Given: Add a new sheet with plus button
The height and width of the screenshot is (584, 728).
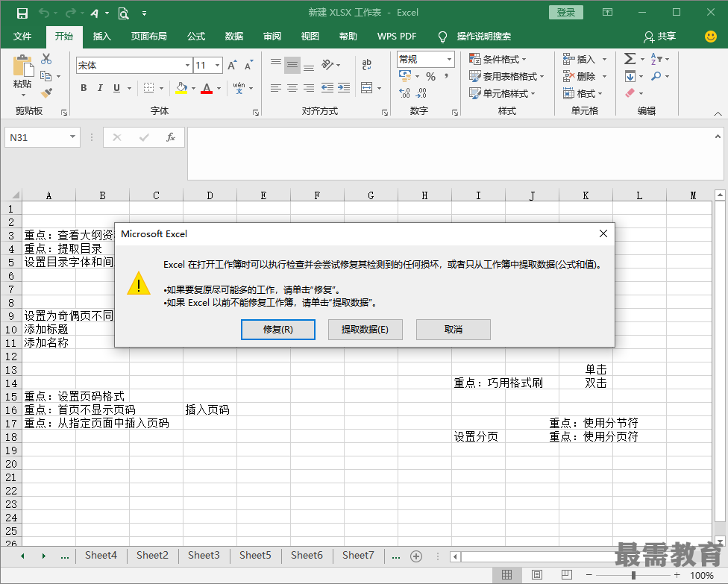Looking at the screenshot, I should (x=416, y=556).
